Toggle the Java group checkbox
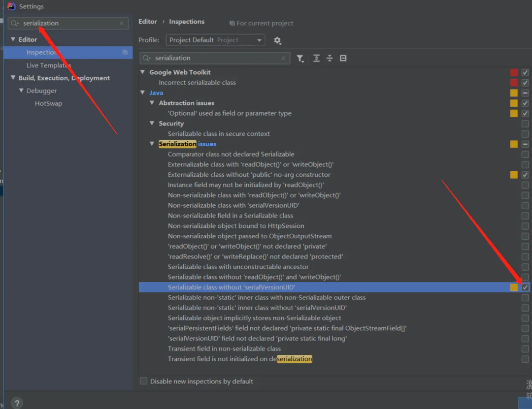The height and width of the screenshot is (409, 532). (525, 93)
